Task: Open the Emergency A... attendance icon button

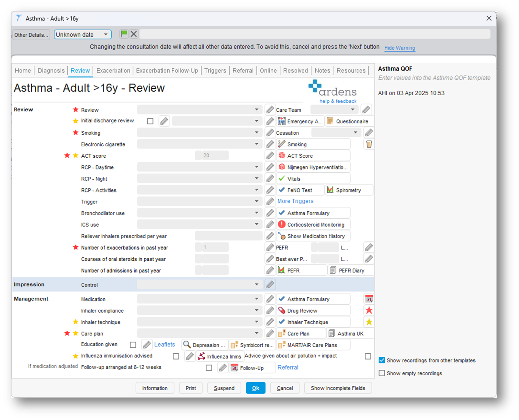Action: point(300,121)
